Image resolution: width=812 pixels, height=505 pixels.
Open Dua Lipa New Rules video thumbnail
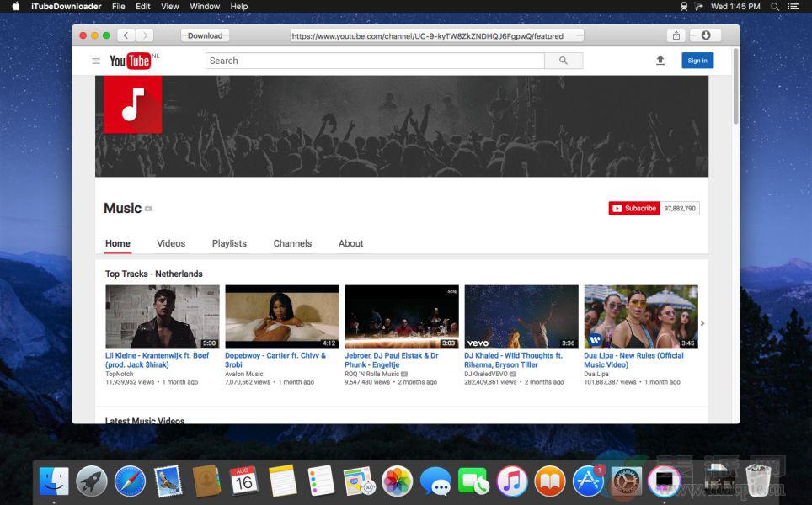(641, 316)
